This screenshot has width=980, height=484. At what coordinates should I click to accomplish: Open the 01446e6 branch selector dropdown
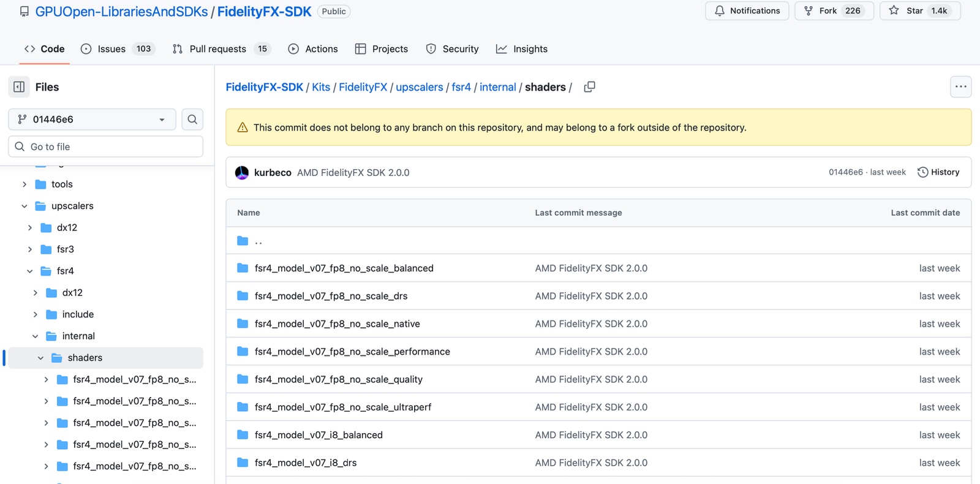[92, 119]
